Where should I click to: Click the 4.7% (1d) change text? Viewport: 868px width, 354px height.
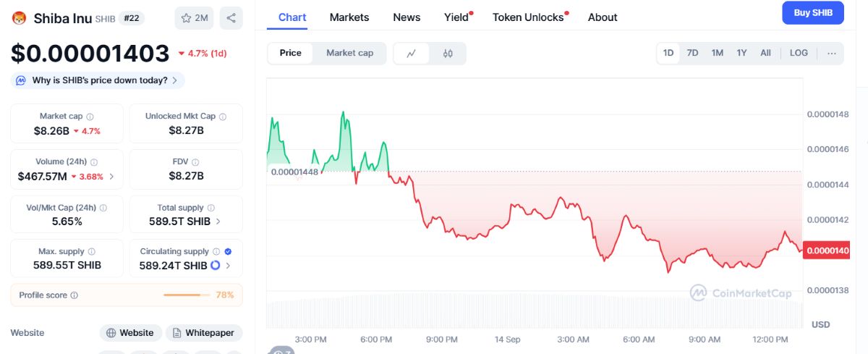coord(207,54)
